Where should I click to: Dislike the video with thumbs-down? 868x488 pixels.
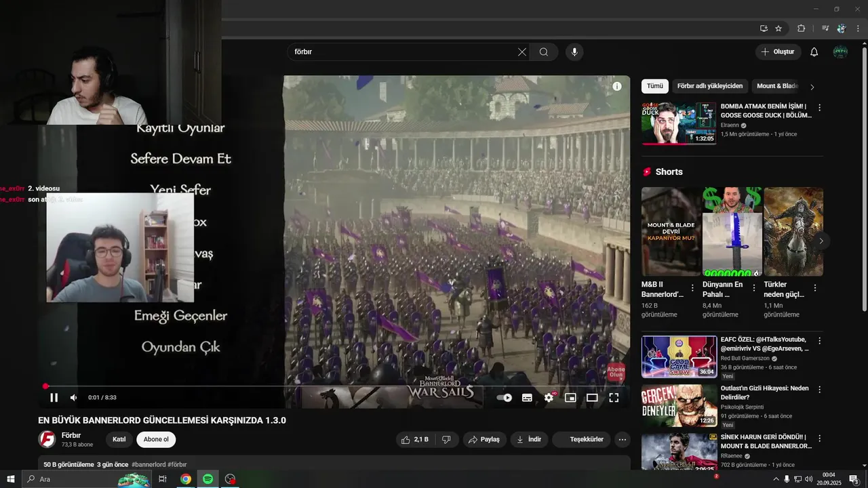point(446,439)
